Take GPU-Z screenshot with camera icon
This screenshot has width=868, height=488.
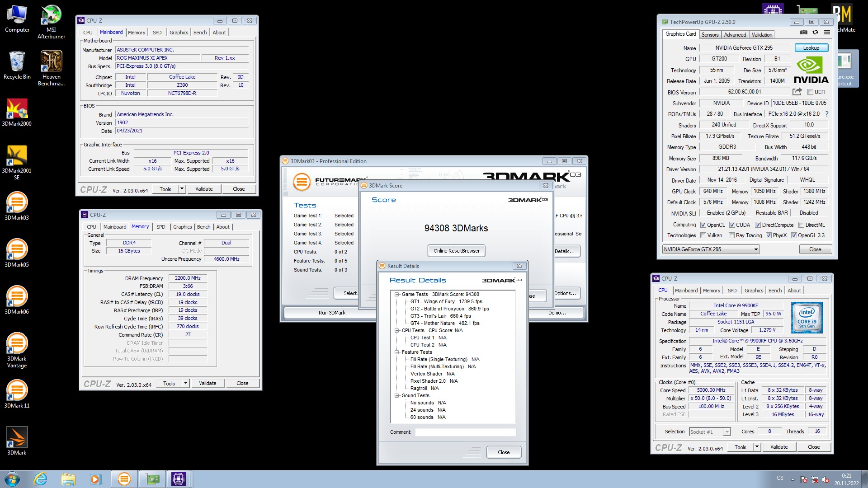tap(803, 33)
